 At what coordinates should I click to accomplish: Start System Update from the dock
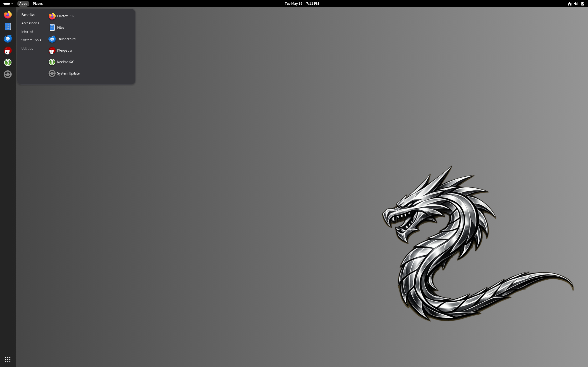(x=8, y=74)
